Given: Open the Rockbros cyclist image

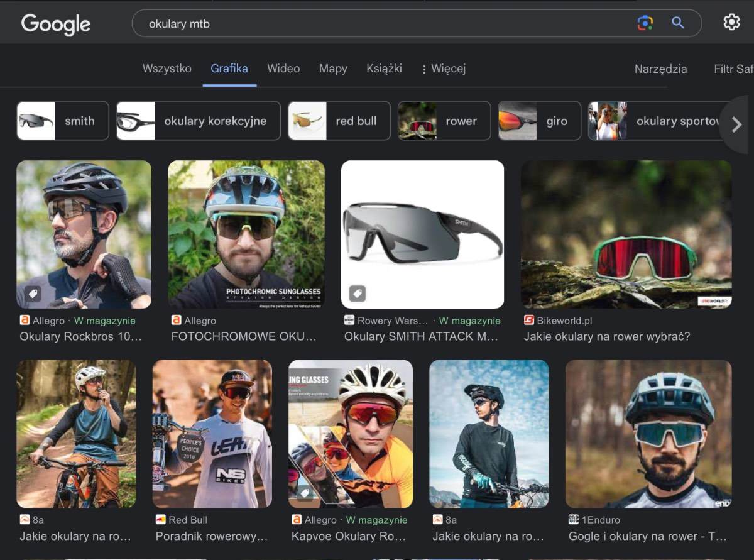Looking at the screenshot, I should pyautogui.click(x=84, y=234).
